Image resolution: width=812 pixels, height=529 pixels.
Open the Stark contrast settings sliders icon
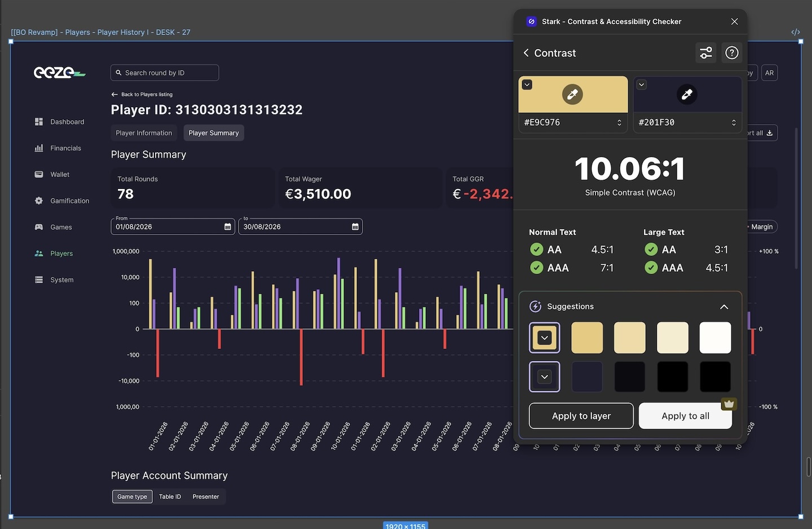705,53
